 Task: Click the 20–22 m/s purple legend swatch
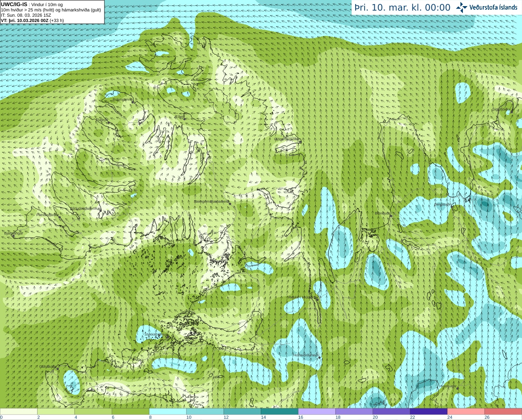tap(391, 411)
